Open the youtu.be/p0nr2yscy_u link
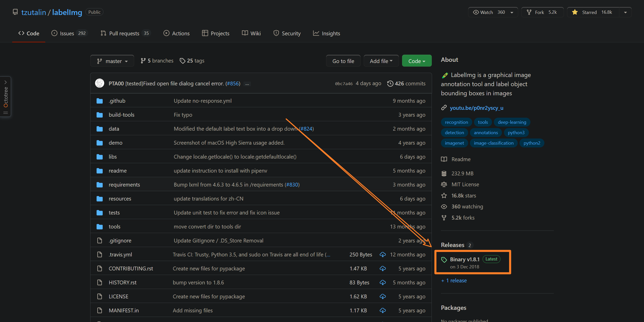This screenshot has height=322, width=644. click(x=477, y=108)
